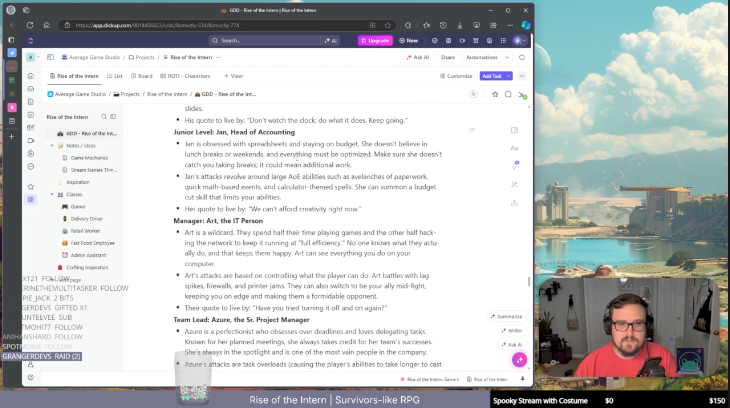Open the Inbox icon in sidebar
The image size is (730, 408).
tap(31, 88)
